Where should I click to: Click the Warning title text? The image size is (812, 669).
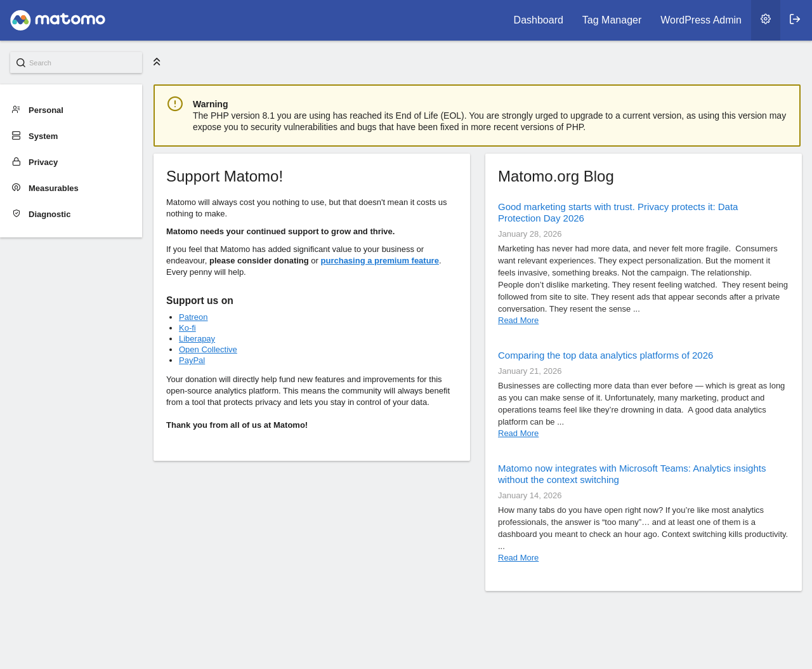coord(210,104)
